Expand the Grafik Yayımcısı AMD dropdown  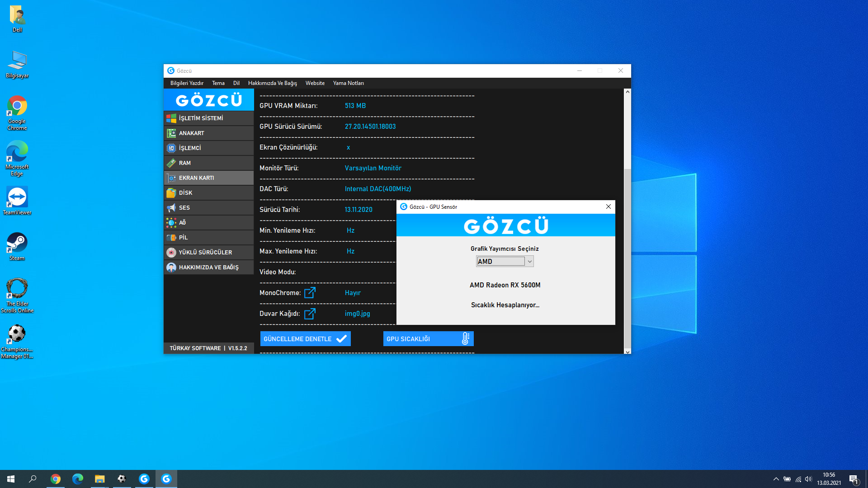[529, 261]
